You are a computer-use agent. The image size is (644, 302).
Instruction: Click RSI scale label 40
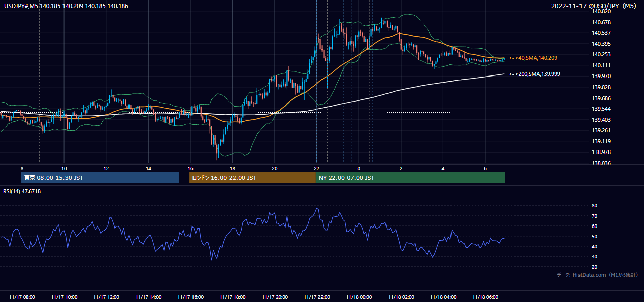click(594, 247)
